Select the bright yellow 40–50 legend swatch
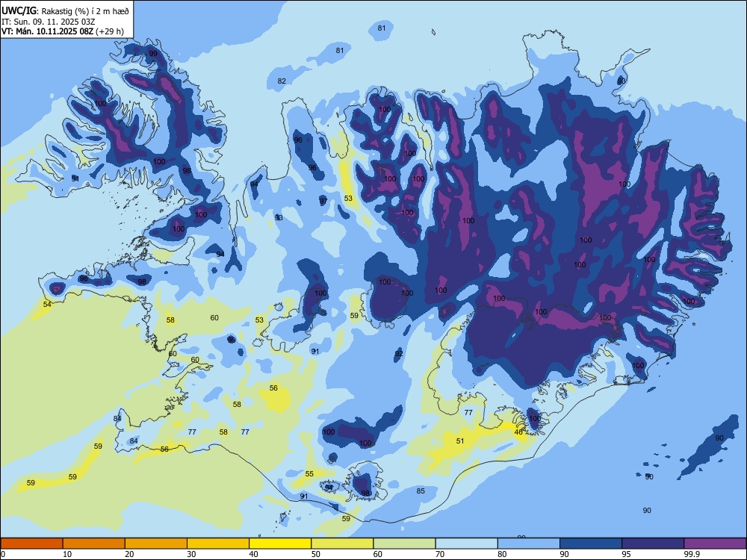 click(280, 544)
